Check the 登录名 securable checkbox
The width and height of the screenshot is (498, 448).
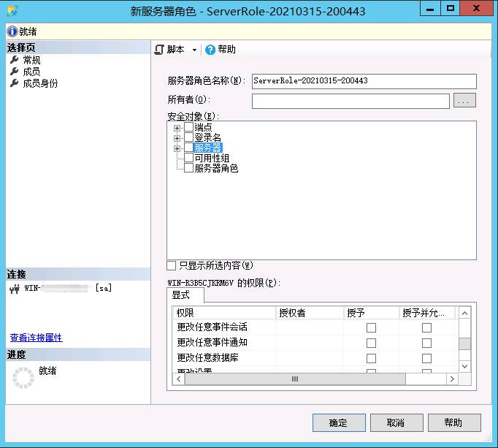(x=188, y=137)
